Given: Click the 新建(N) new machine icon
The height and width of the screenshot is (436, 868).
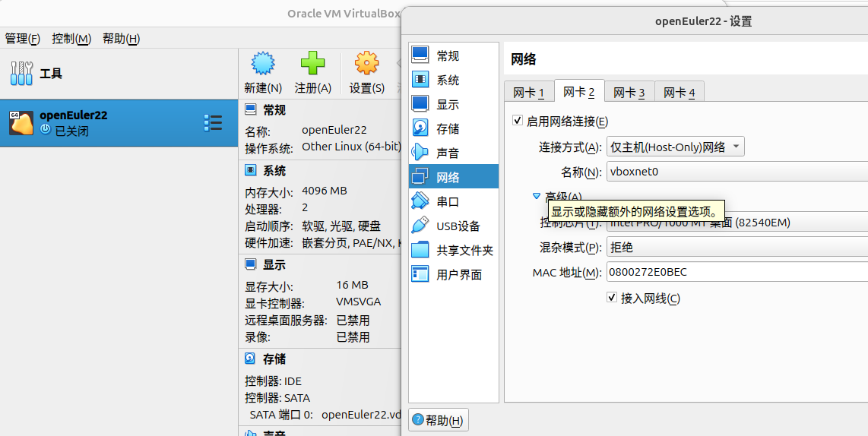Looking at the screenshot, I should click(263, 64).
